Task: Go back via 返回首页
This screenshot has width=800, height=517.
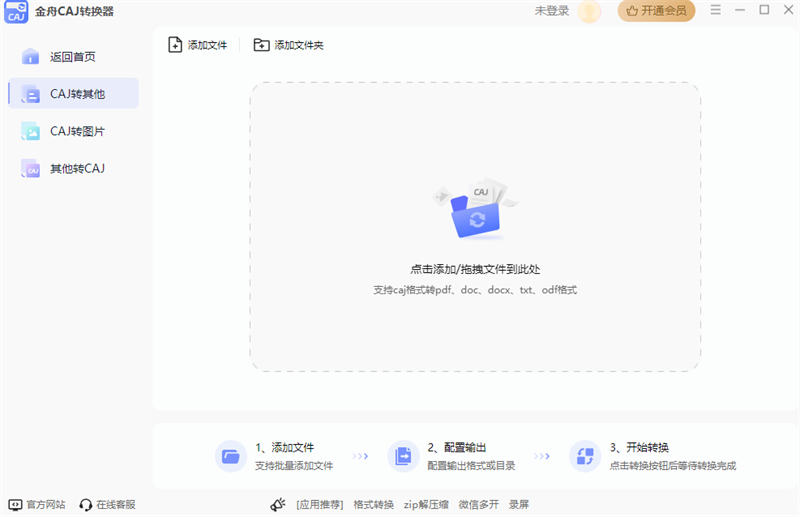Action: coord(73,57)
